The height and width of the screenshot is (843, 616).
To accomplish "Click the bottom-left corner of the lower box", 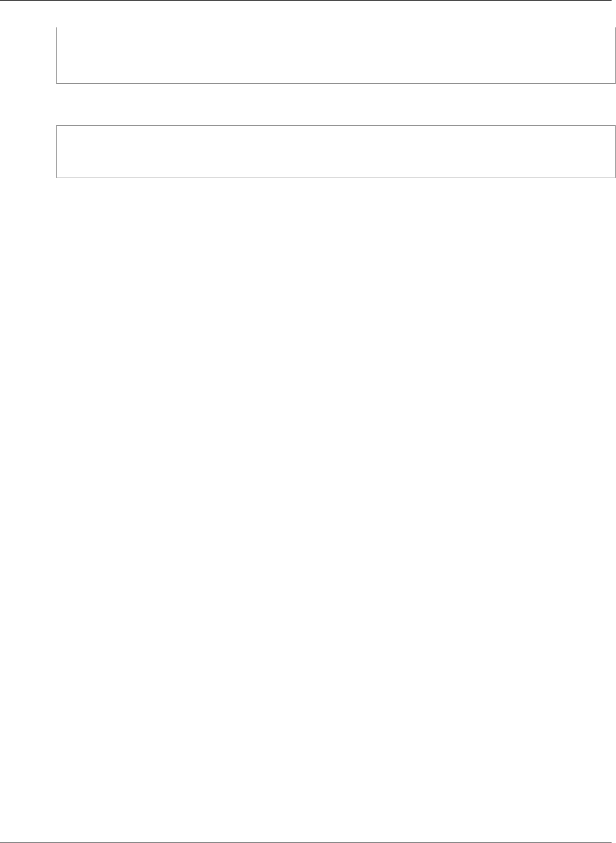I will click(57, 178).
